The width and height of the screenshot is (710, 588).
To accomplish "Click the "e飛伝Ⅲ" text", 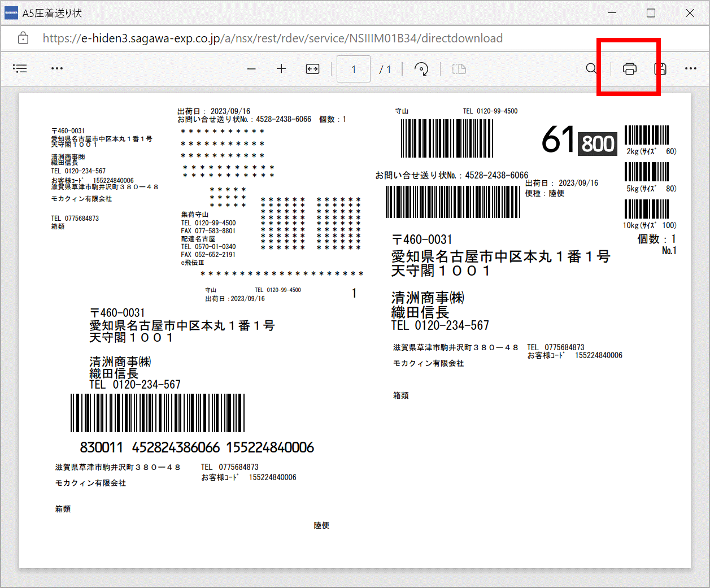I will (x=193, y=263).
